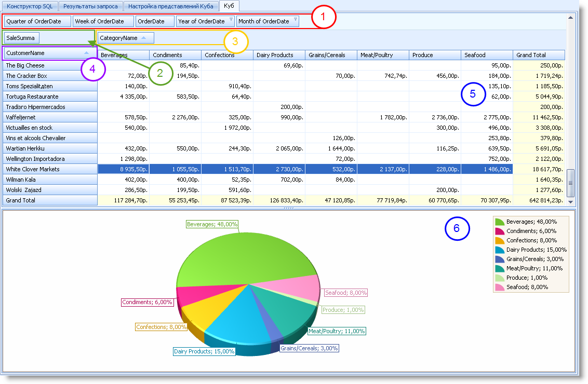Switch to the Конструктор SQL tab
The width and height of the screenshot is (588, 384).
pos(30,6)
